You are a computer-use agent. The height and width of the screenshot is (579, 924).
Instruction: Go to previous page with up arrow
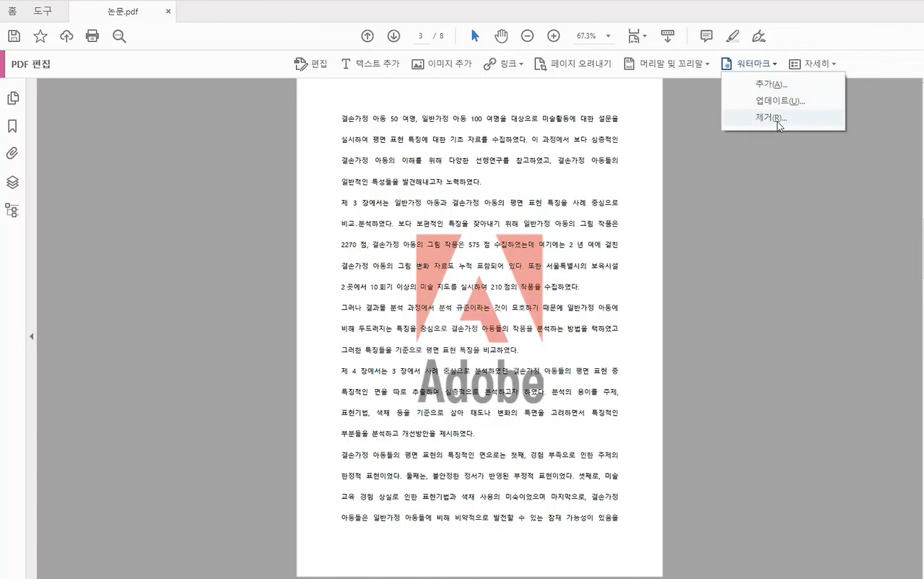pos(367,36)
